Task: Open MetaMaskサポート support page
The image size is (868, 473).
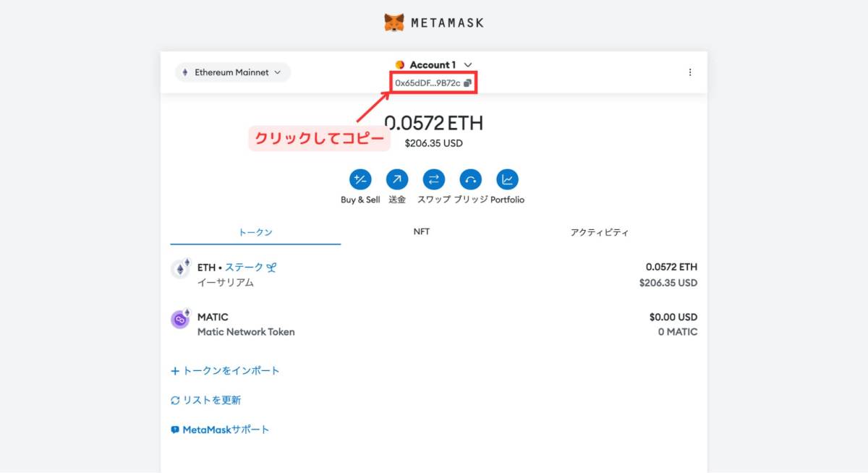Action: [221, 429]
